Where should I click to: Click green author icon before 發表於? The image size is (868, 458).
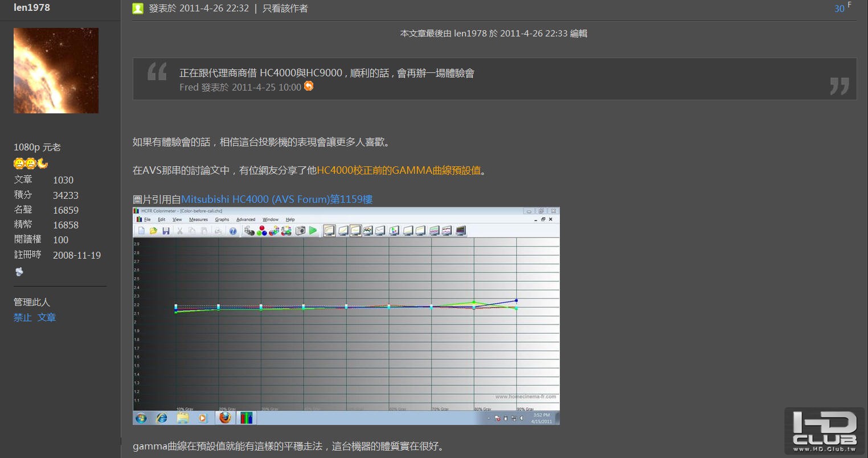coord(138,8)
